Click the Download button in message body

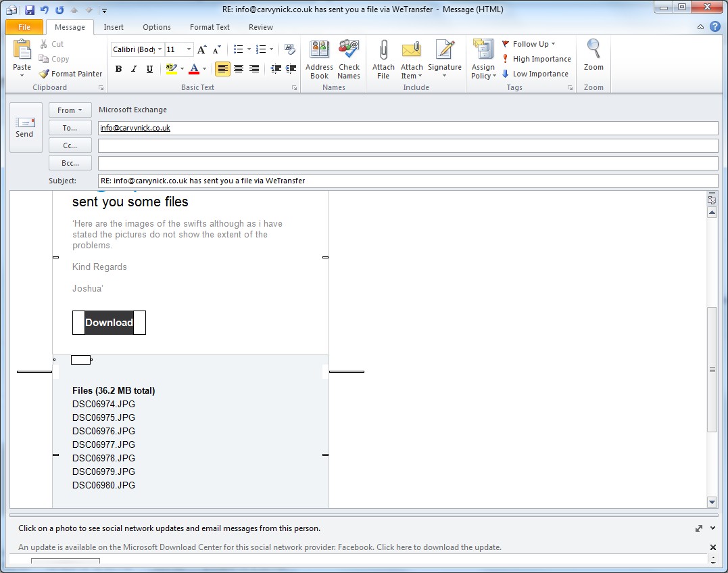tap(109, 323)
